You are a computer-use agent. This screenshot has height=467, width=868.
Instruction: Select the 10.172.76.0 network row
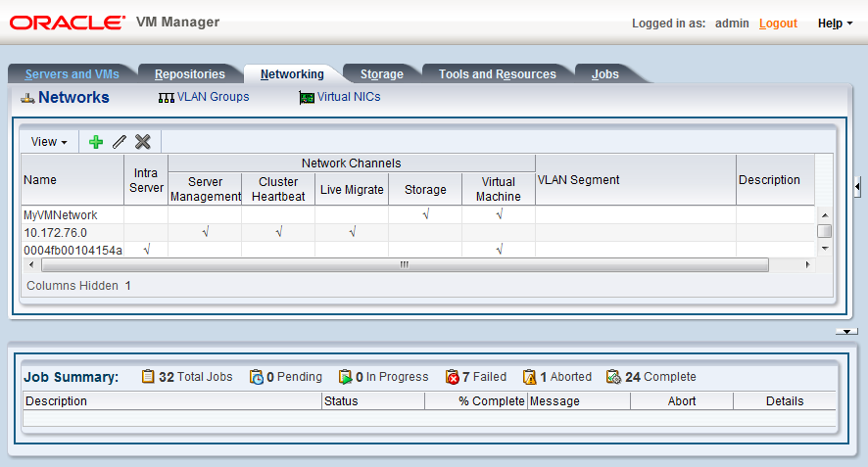[418, 232]
